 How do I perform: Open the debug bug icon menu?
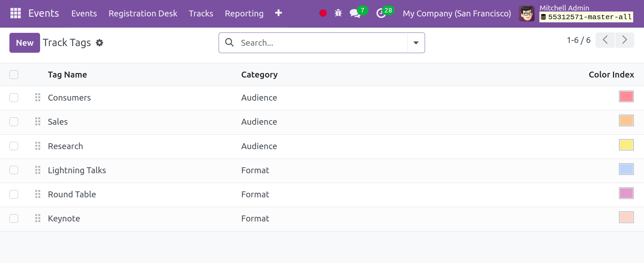click(338, 13)
